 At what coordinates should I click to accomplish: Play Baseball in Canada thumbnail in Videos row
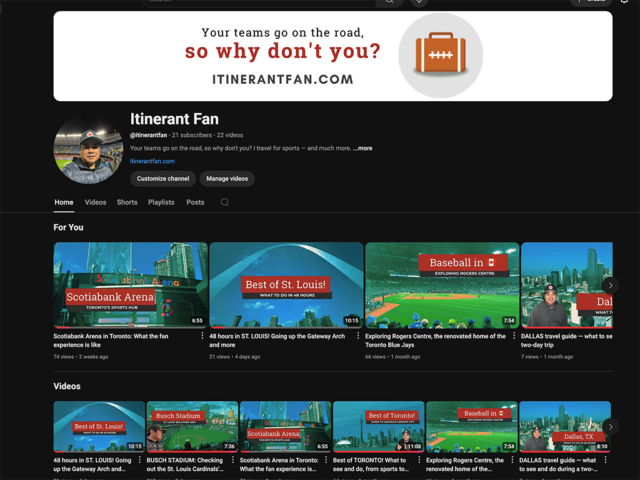coord(472,427)
